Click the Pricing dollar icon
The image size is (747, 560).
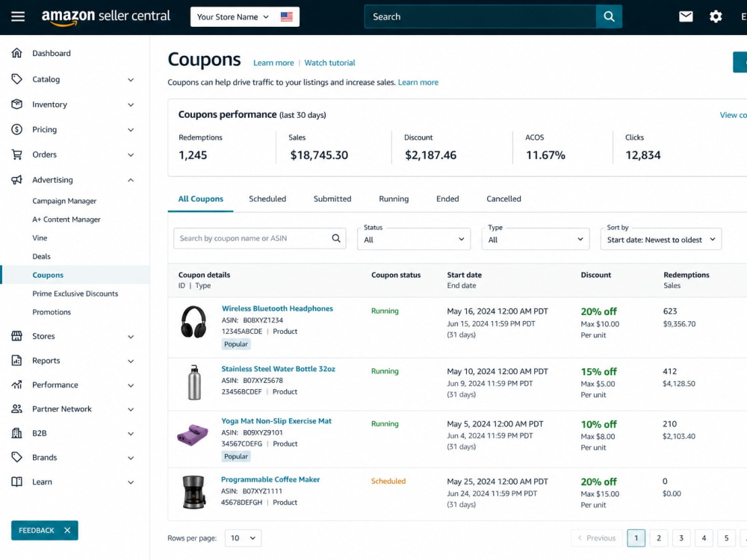point(16,129)
